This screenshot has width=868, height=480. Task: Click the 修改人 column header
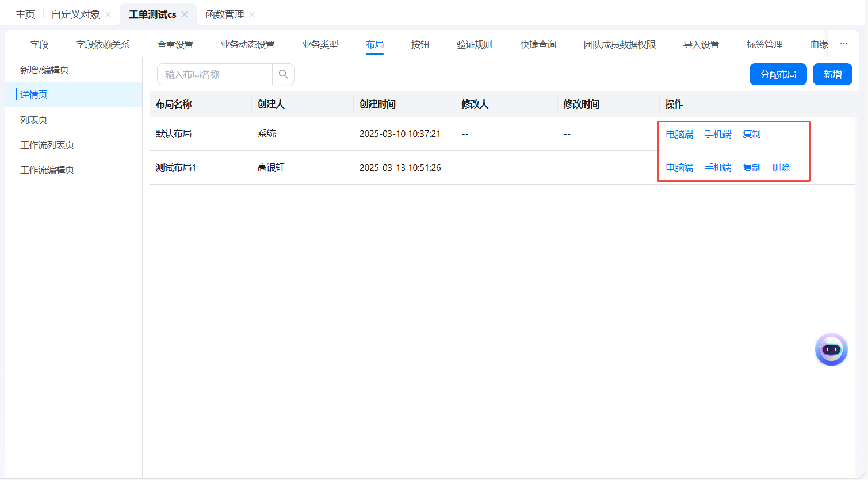click(x=475, y=104)
